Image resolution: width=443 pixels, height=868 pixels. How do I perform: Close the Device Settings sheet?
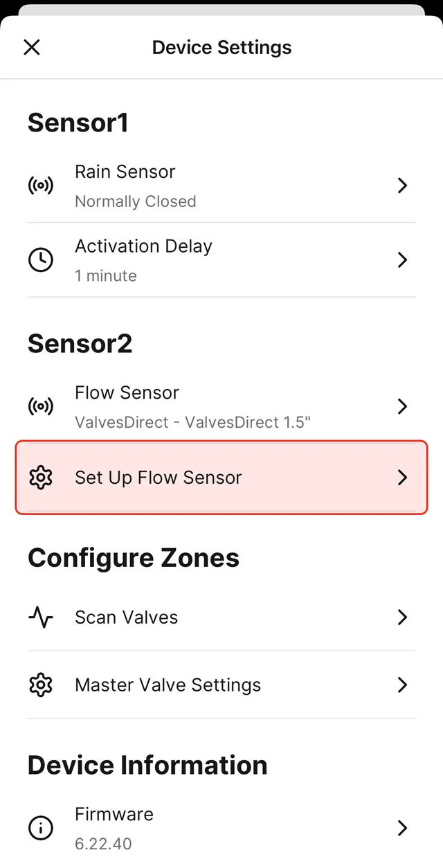pyautogui.click(x=32, y=47)
